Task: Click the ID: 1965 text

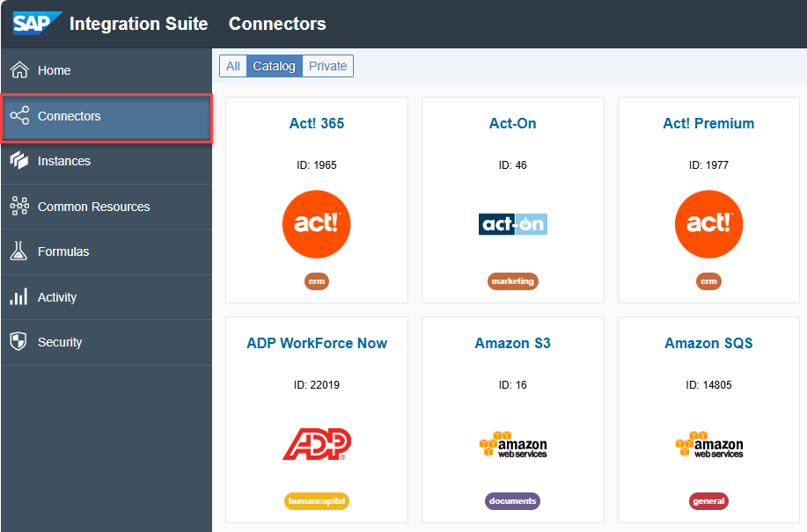Action: [x=317, y=165]
